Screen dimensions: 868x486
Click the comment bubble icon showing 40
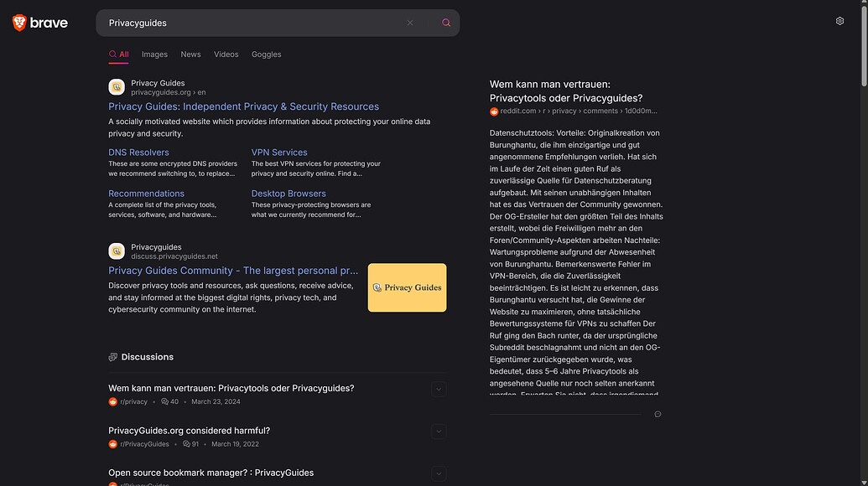point(164,401)
